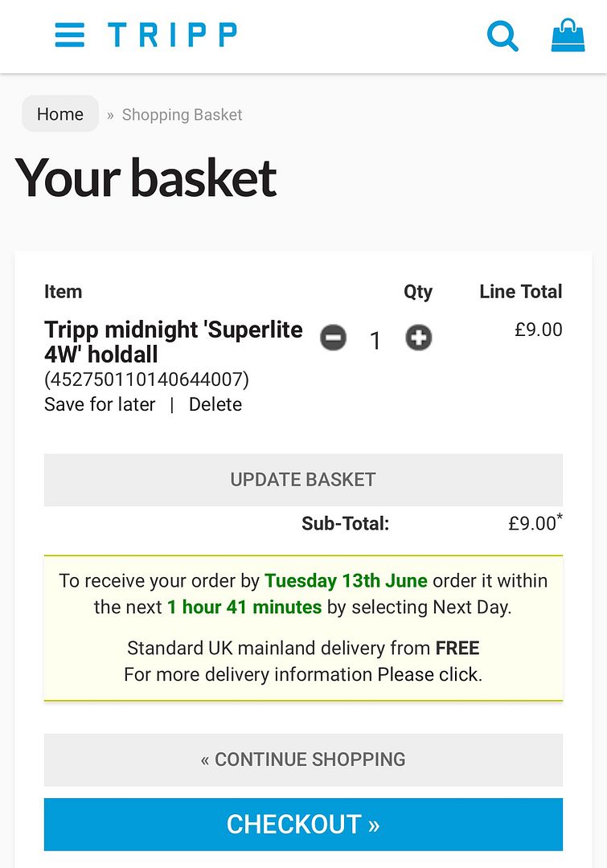Click the TRIPP logo
Viewport: 607px width, 868px height.
click(x=172, y=35)
